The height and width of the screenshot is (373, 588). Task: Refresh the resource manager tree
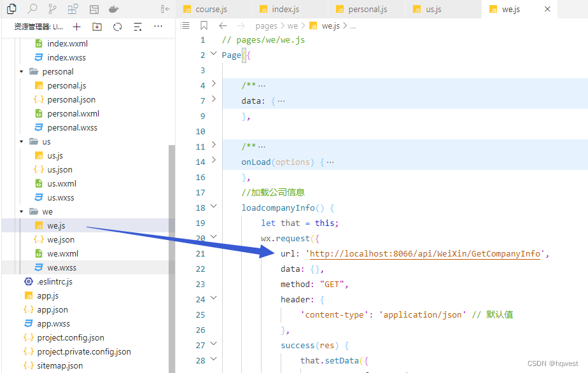(117, 27)
